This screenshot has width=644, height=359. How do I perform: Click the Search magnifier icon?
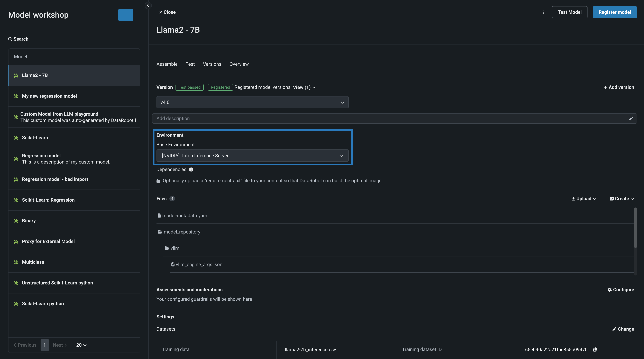click(x=10, y=39)
